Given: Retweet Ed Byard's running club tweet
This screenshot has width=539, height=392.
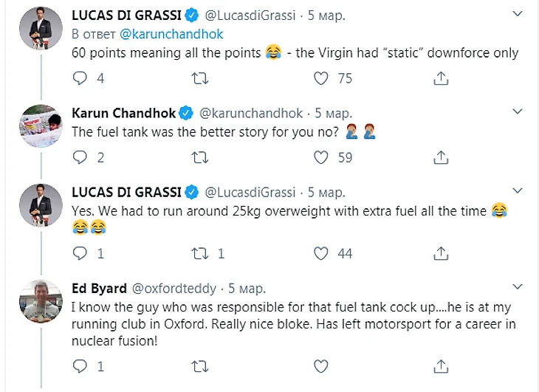Looking at the screenshot, I should (x=199, y=365).
